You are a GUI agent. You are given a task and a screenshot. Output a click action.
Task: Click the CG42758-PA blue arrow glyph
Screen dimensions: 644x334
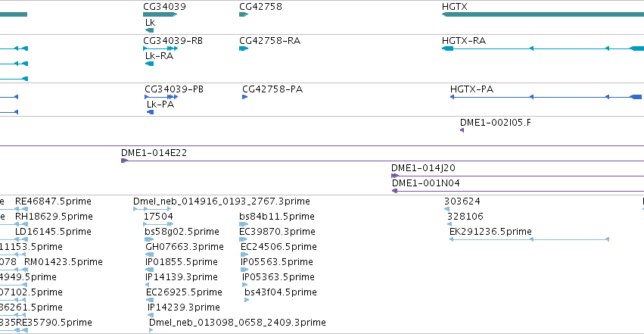coord(244,97)
